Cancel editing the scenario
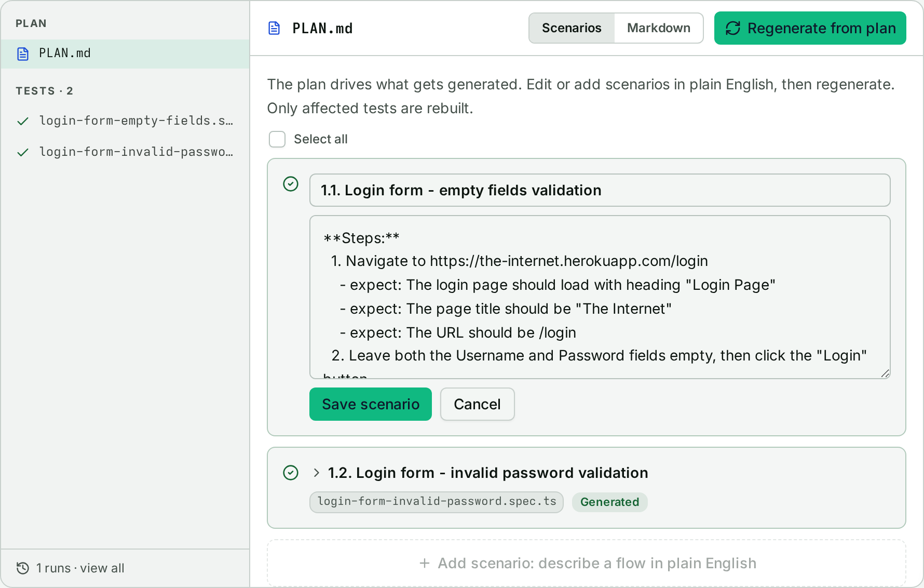 tap(478, 404)
